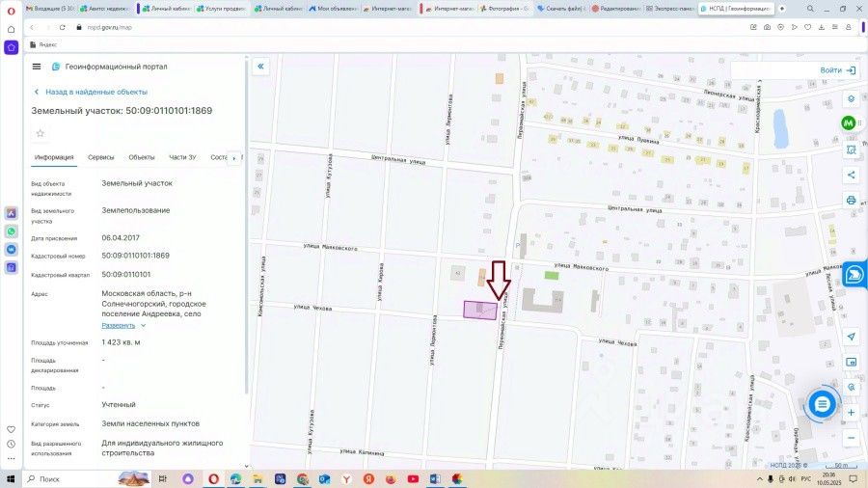Screen dimensions: 868x488
Task: Click the status value Учтенный
Action: pos(119,404)
